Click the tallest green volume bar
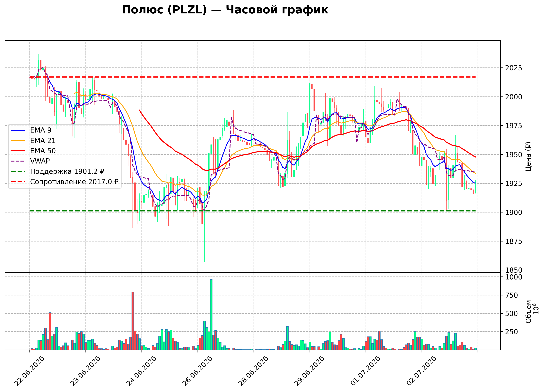Viewport: 545px width, 392px height. pyautogui.click(x=211, y=315)
